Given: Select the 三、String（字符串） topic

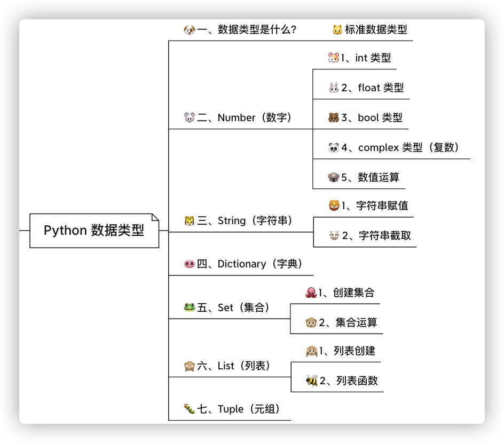Looking at the screenshot, I should 239,220.
